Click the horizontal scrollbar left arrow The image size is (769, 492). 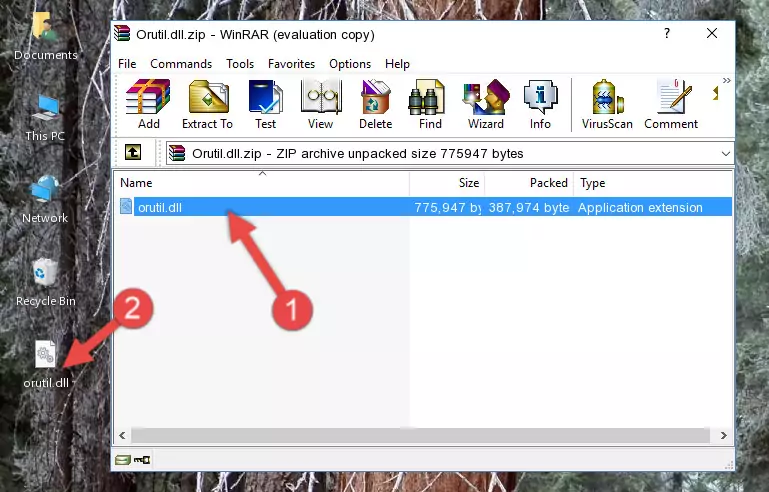pos(122,435)
